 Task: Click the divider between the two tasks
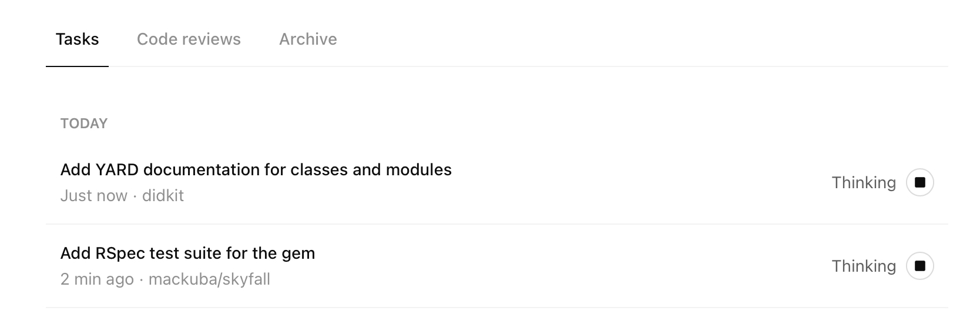pos(496,224)
